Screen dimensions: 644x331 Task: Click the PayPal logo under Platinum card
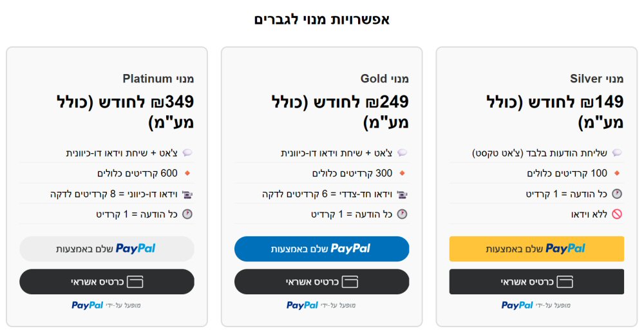88,305
